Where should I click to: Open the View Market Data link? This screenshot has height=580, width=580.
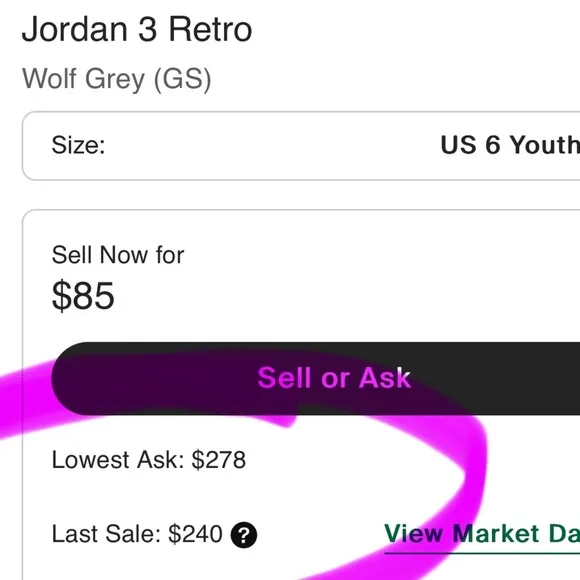482,534
